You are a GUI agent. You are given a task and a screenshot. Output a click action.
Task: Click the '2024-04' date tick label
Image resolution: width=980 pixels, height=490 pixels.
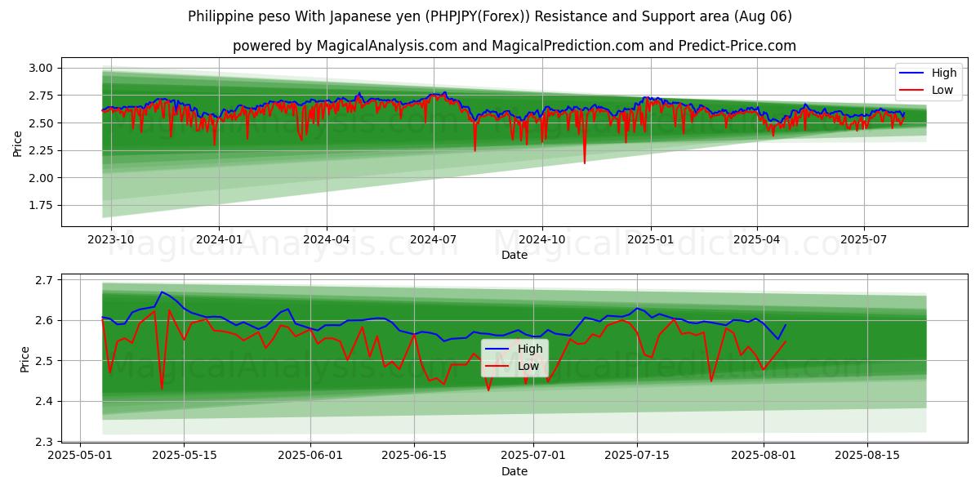tap(326, 239)
